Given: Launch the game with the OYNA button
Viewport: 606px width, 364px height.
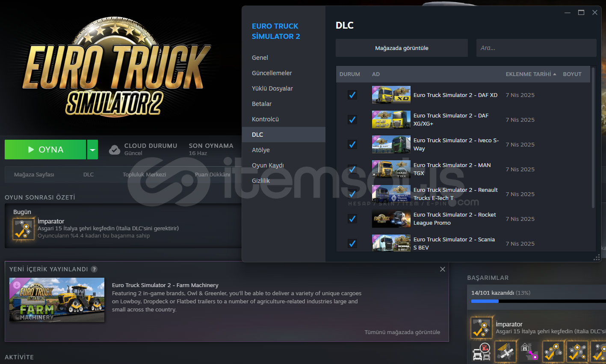Looking at the screenshot, I should pyautogui.click(x=45, y=150).
